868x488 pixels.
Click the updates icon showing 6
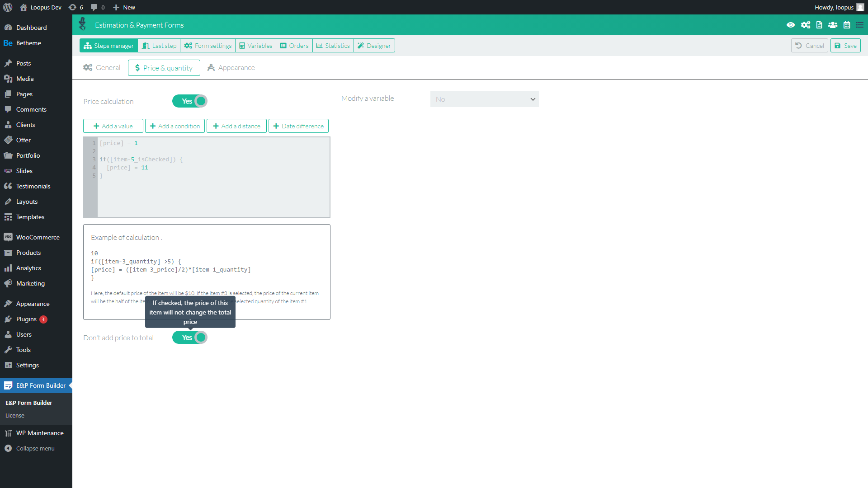pyautogui.click(x=75, y=7)
